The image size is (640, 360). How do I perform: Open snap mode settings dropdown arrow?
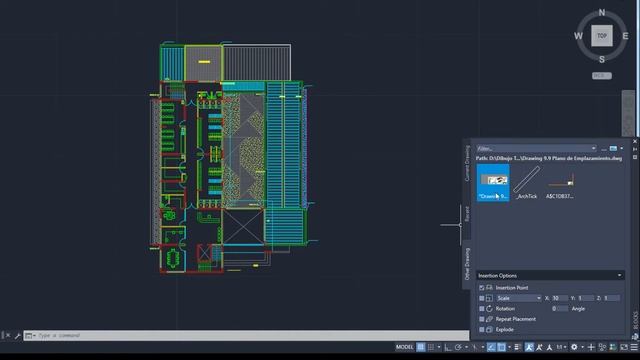click(439, 347)
